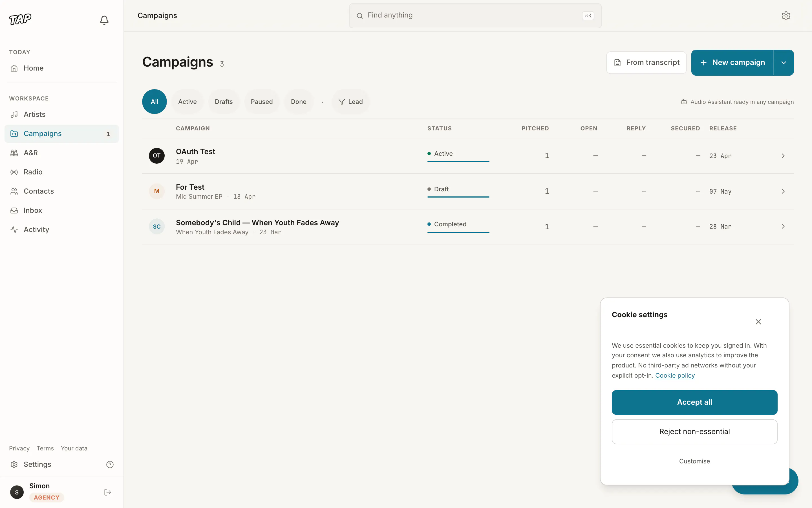Open the Cookie policy link

(x=675, y=375)
